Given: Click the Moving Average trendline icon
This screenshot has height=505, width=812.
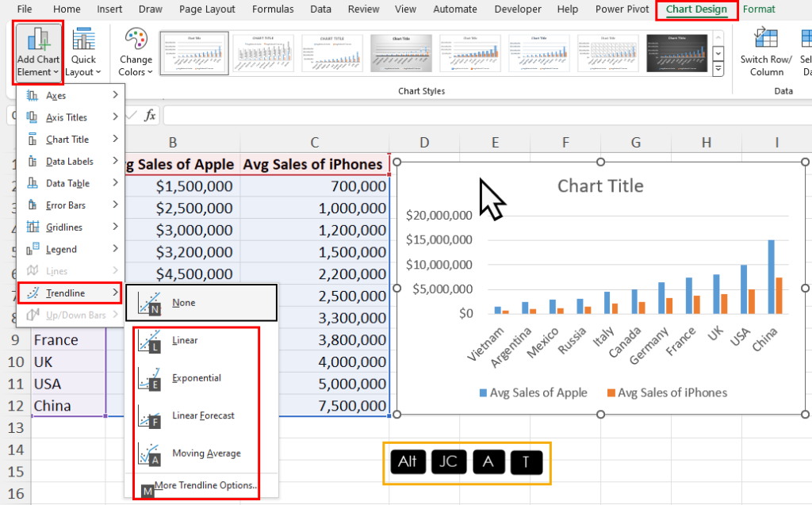Looking at the screenshot, I should pyautogui.click(x=150, y=453).
